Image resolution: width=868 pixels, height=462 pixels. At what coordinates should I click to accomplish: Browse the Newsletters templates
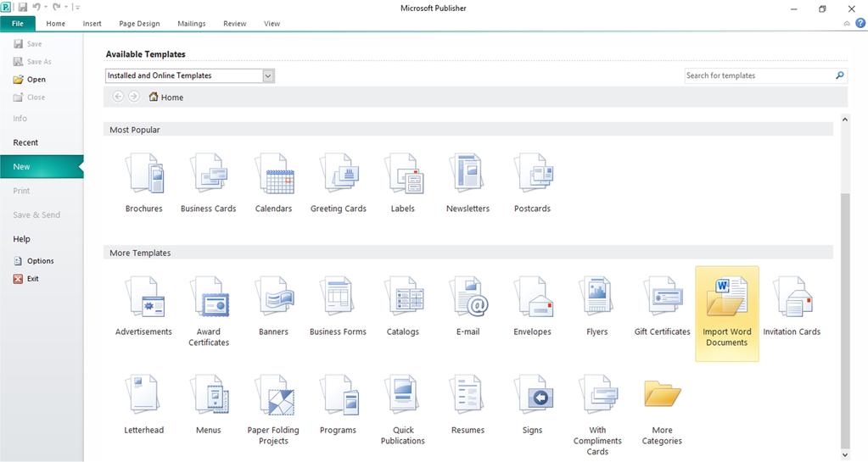click(x=468, y=183)
